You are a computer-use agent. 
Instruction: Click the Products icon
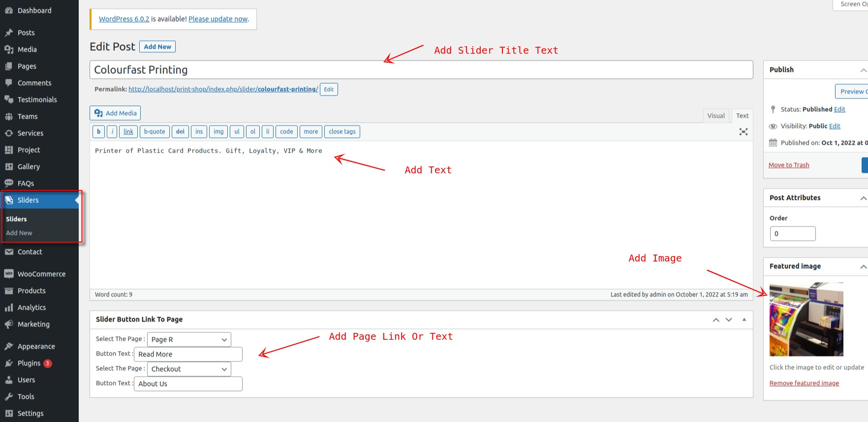[9, 291]
